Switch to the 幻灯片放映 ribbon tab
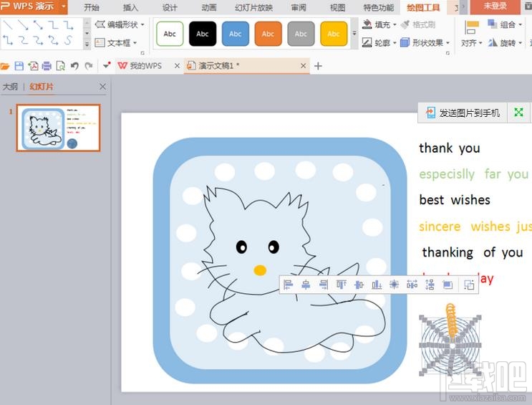Viewport: 532px width, 405px height. click(253, 7)
